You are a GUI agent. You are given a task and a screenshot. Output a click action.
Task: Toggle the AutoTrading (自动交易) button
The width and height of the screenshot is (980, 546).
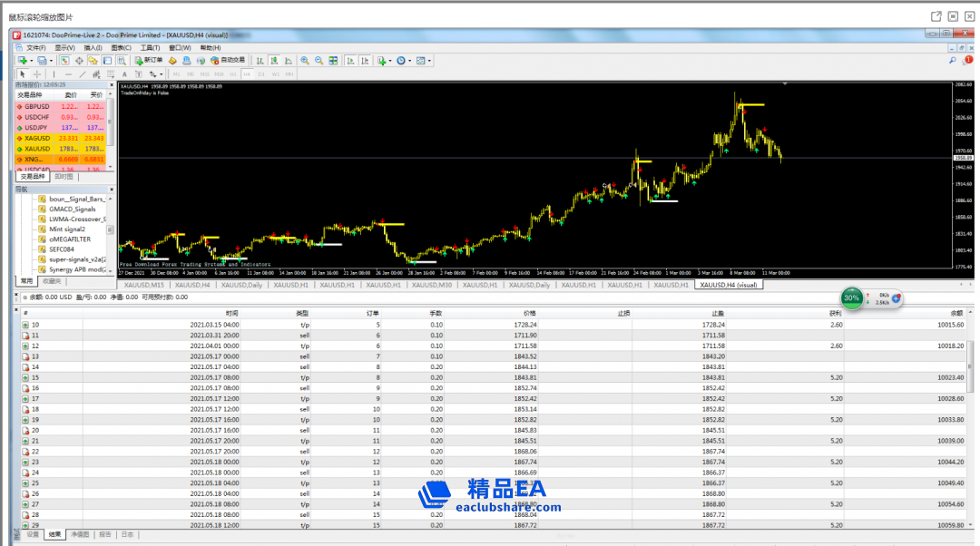pyautogui.click(x=228, y=61)
